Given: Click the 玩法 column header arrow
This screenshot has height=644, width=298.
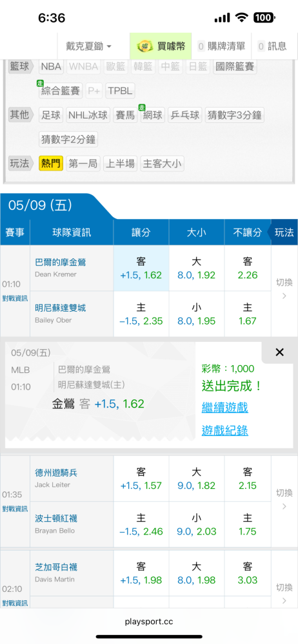Looking at the screenshot, I should point(283,232).
